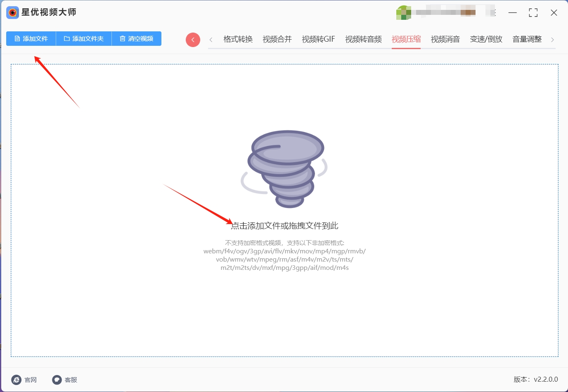Open the 视频转音频 tab
This screenshot has width=568, height=392.
pos(363,39)
